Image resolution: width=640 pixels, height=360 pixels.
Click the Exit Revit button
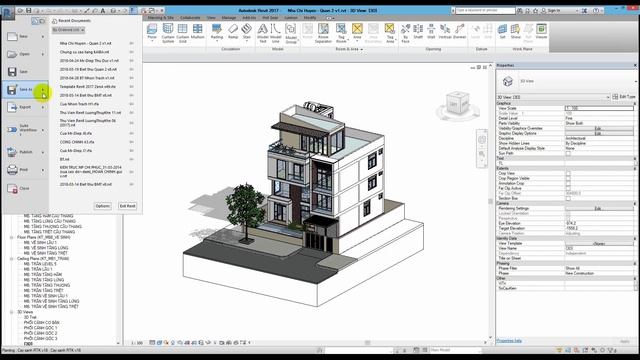pyautogui.click(x=127, y=206)
